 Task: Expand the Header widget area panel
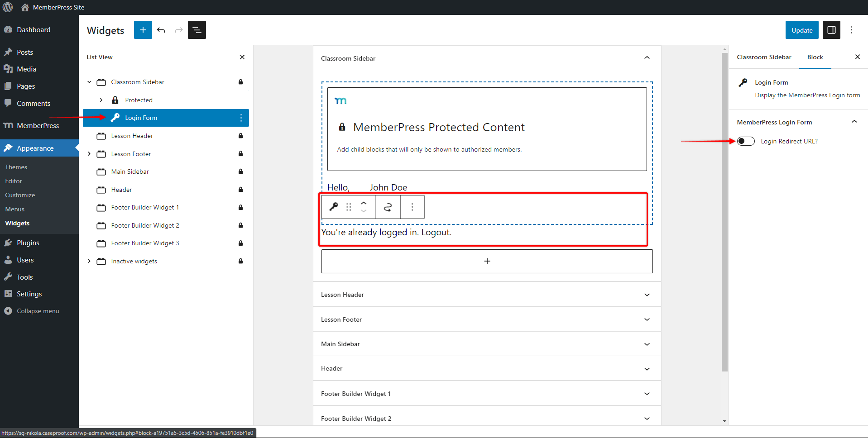487,368
